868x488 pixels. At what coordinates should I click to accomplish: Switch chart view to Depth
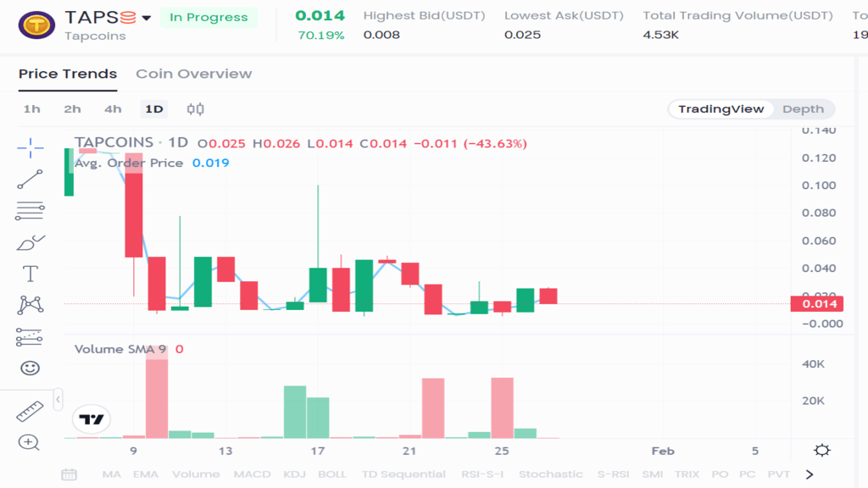pyautogui.click(x=803, y=109)
